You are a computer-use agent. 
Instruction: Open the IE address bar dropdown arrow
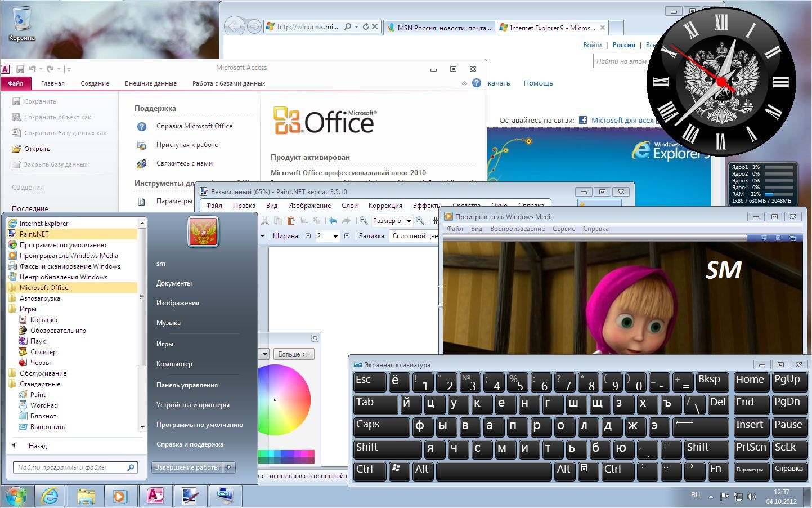(x=356, y=26)
